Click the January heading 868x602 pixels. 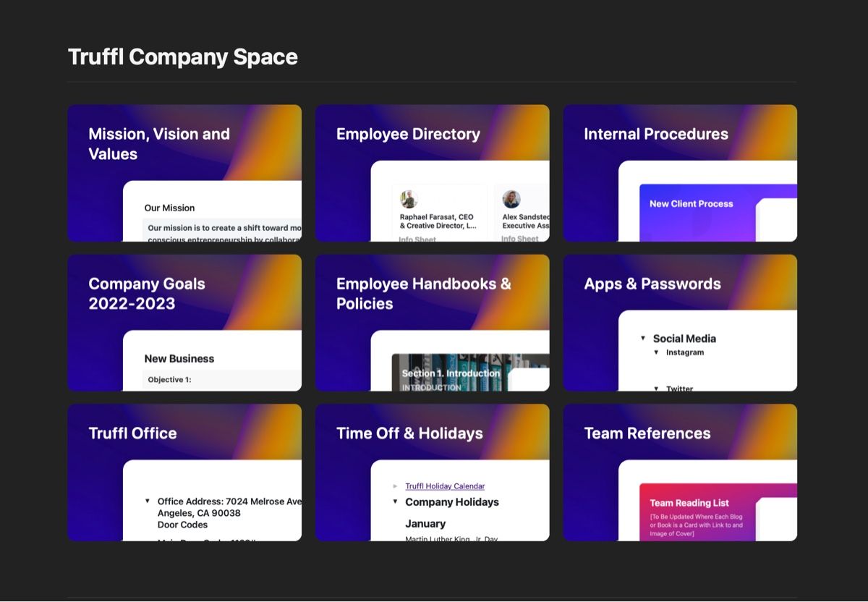[x=425, y=523]
